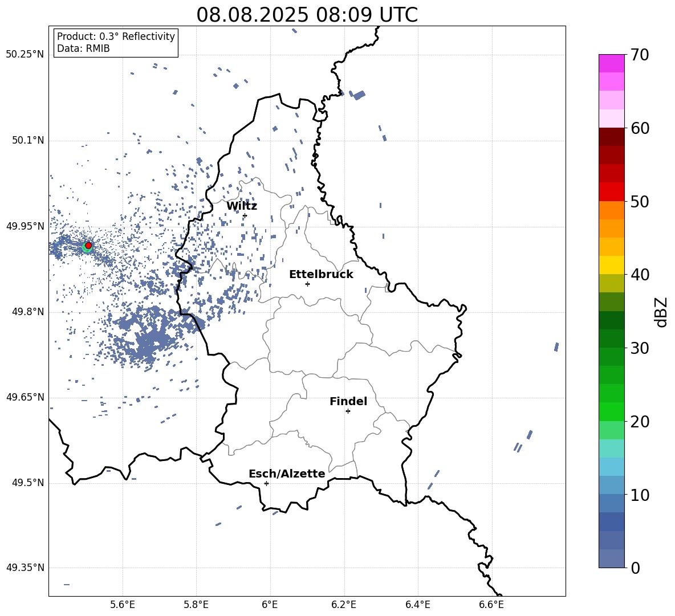
Task: Click the colorbar tick label 70
Action: click(x=640, y=55)
